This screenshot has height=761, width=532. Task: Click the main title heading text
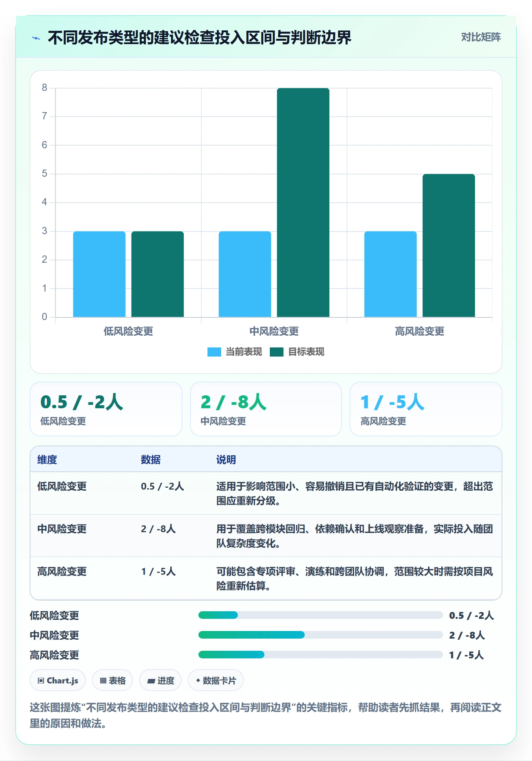199,38
